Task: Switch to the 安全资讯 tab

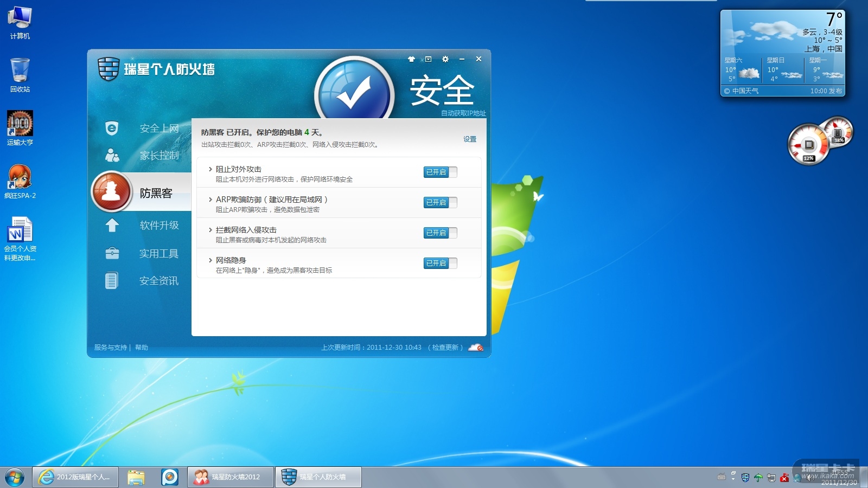Action: (159, 280)
